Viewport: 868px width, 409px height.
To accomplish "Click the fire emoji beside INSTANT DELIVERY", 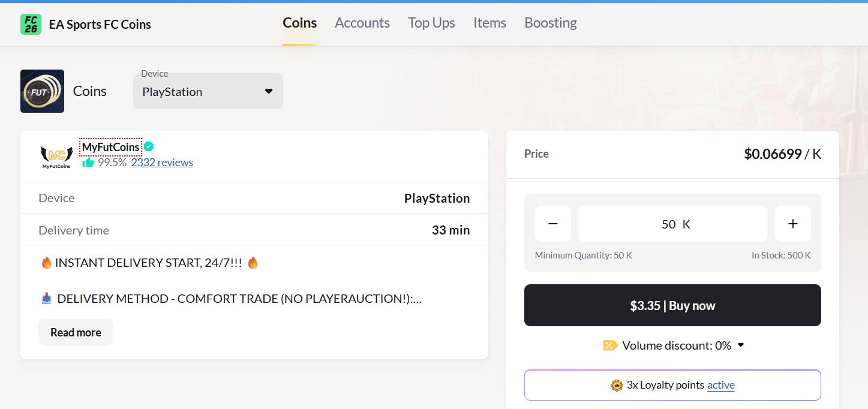I will pos(46,262).
